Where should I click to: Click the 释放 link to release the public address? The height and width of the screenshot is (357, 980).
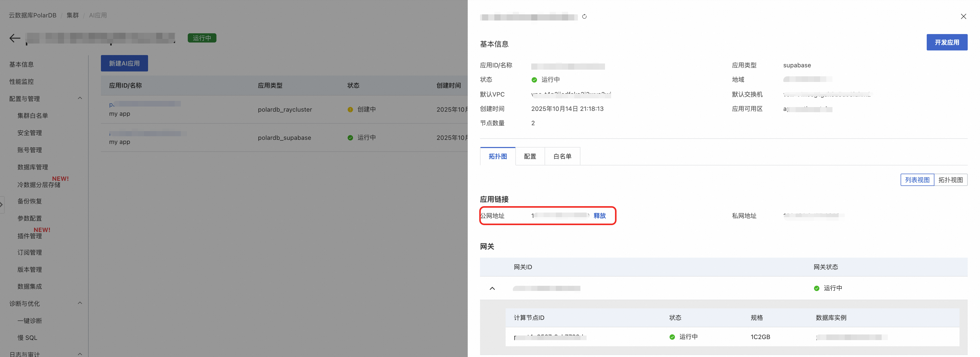click(x=600, y=216)
